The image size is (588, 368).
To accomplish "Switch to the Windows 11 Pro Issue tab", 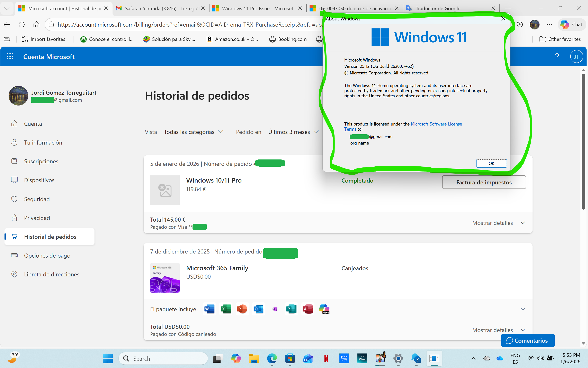I will 257,9.
